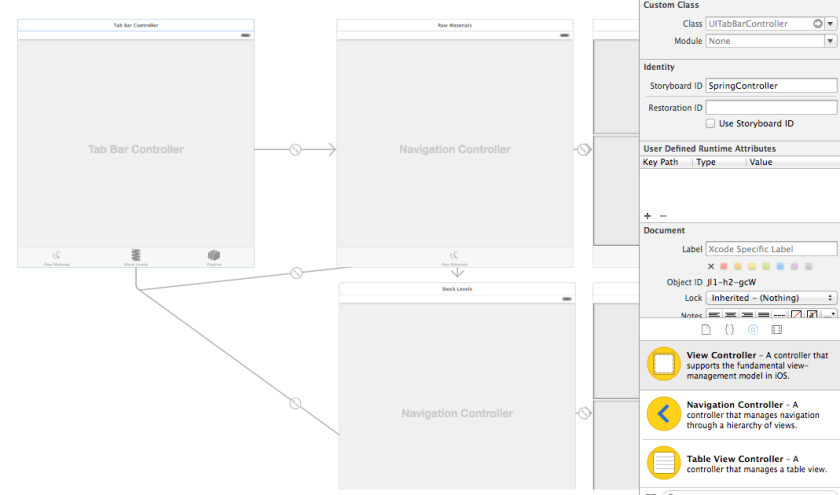840x495 pixels.
Task: Select the Navigation Controller library icon
Action: click(662, 413)
